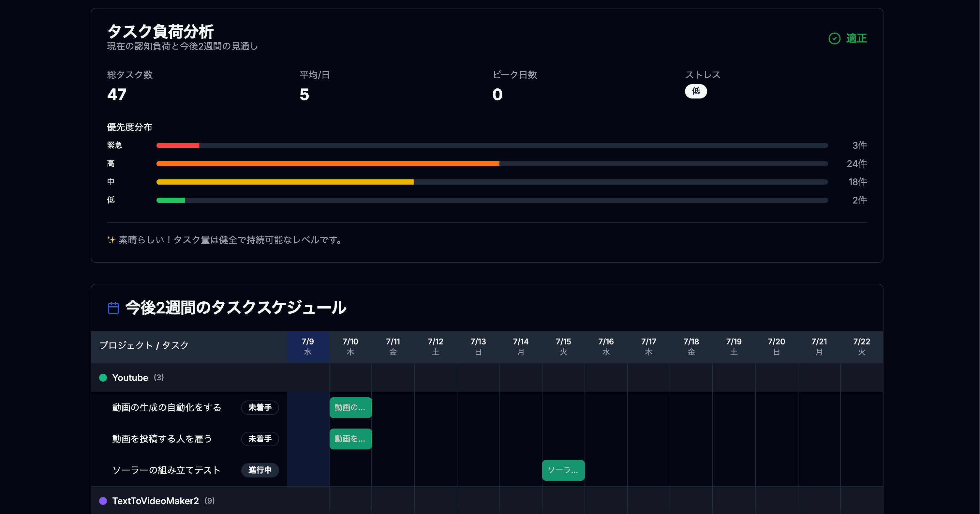Image resolution: width=980 pixels, height=514 pixels.
Task: Select the green dot for Youtube project
Action: 103,377
